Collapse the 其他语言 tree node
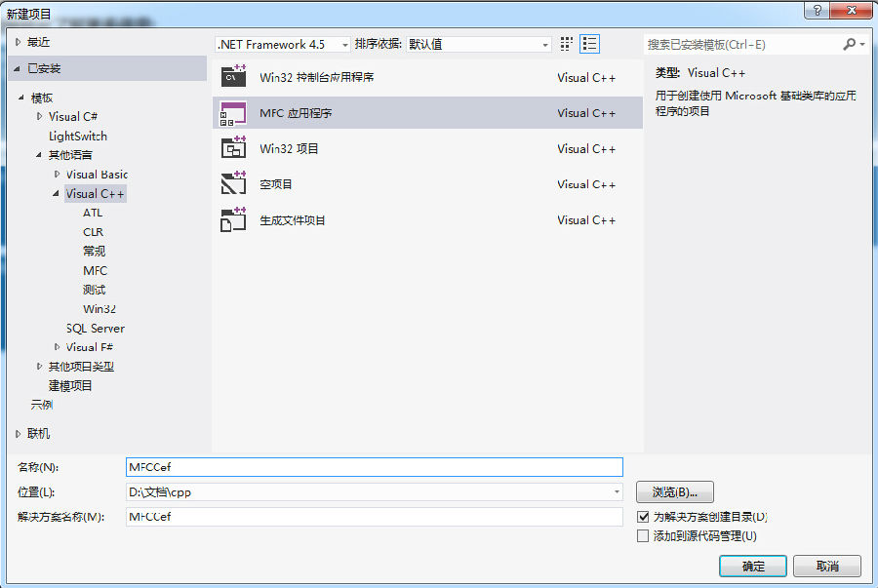The height and width of the screenshot is (588, 878). point(39,155)
